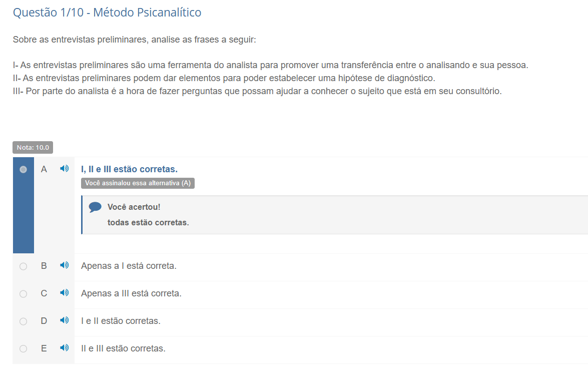The image size is (588, 371).
Task: Click 'Apenas a I está correta.' answer
Action: point(129,266)
